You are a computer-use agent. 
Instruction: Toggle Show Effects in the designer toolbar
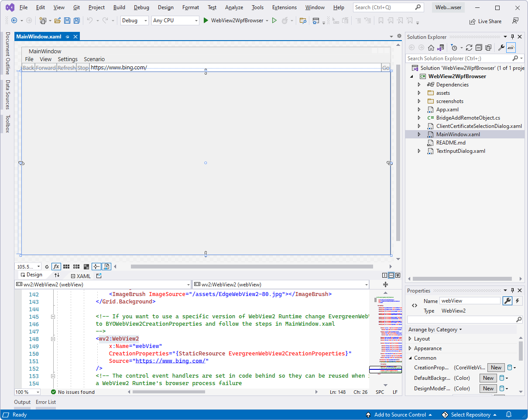[56, 266]
